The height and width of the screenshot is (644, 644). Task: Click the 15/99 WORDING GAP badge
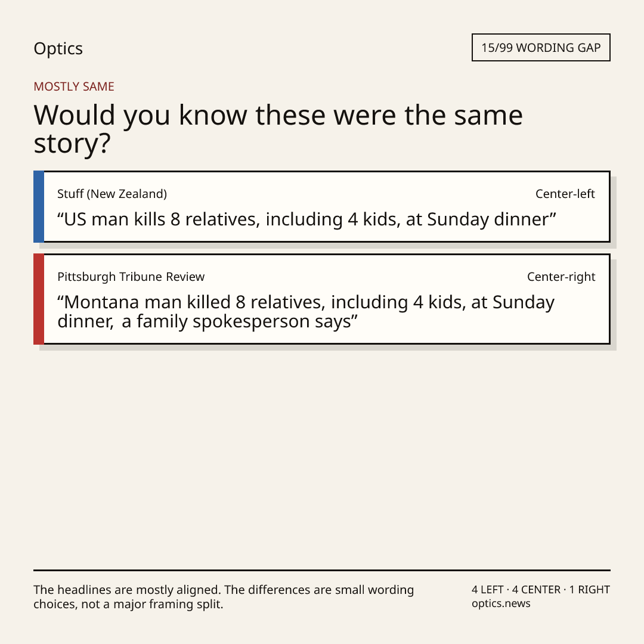[541, 48]
